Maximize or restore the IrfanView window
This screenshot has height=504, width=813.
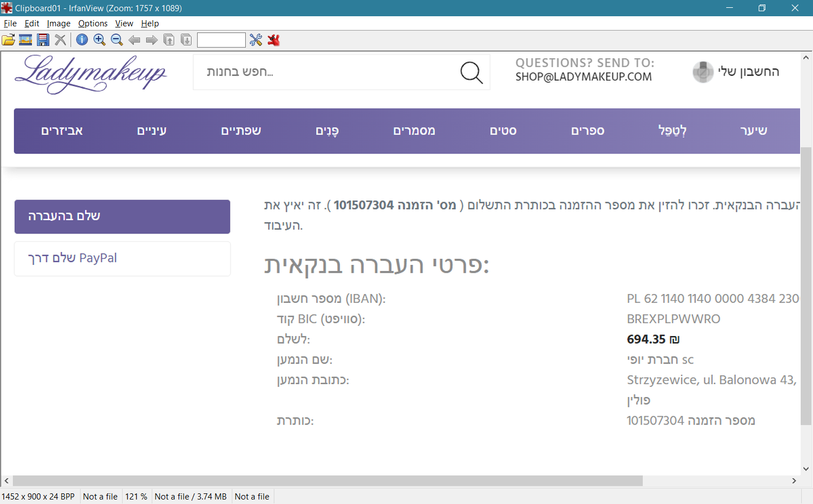[x=762, y=8]
